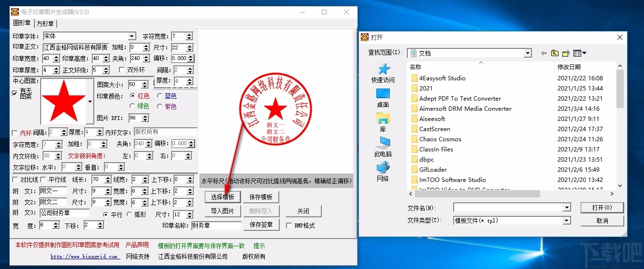Select This PC (此电脑) in the places bar
This screenshot has height=269, width=644.
383,147
